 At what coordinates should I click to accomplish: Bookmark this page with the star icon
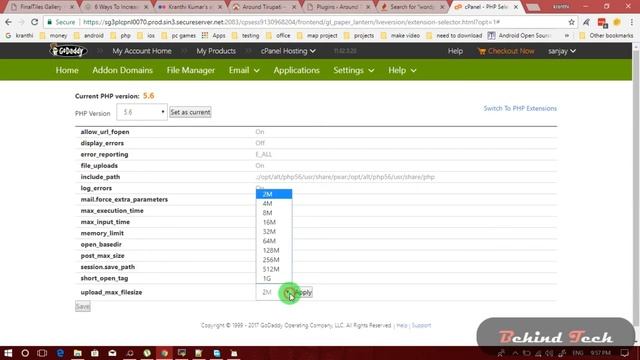pyautogui.click(x=571, y=22)
